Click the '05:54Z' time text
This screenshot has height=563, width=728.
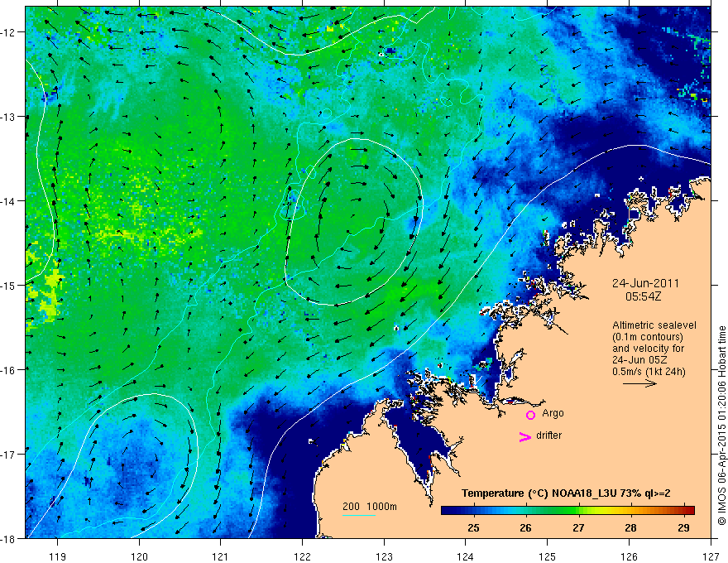click(643, 296)
